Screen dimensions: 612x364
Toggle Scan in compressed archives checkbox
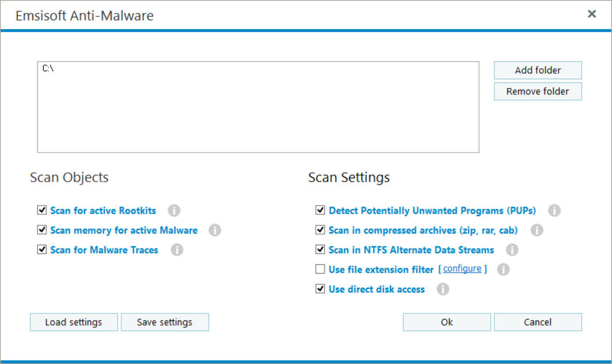click(x=320, y=230)
